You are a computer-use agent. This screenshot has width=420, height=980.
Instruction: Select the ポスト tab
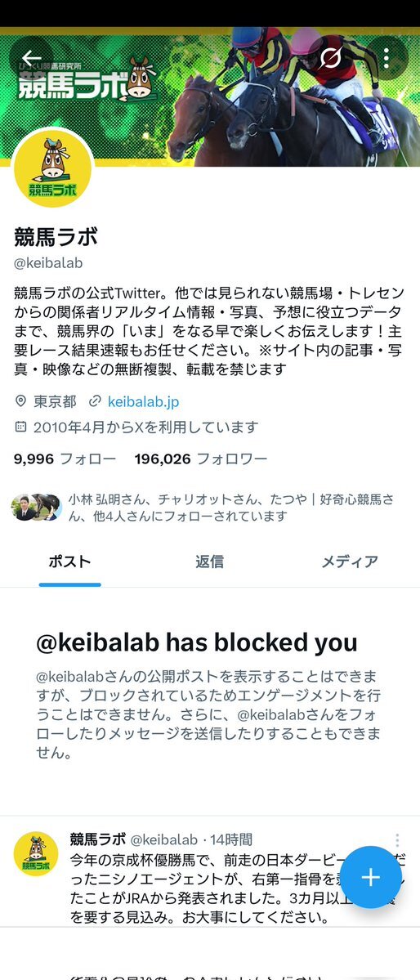click(70, 562)
